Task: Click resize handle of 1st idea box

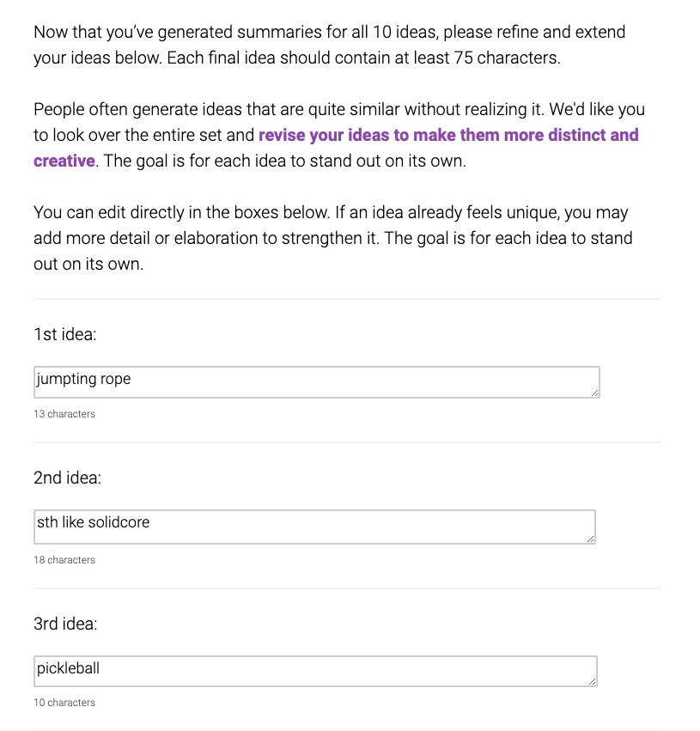Action: [x=594, y=393]
